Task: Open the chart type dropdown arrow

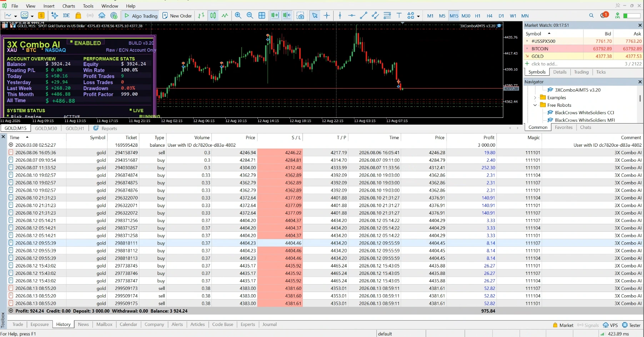Action: point(15,16)
